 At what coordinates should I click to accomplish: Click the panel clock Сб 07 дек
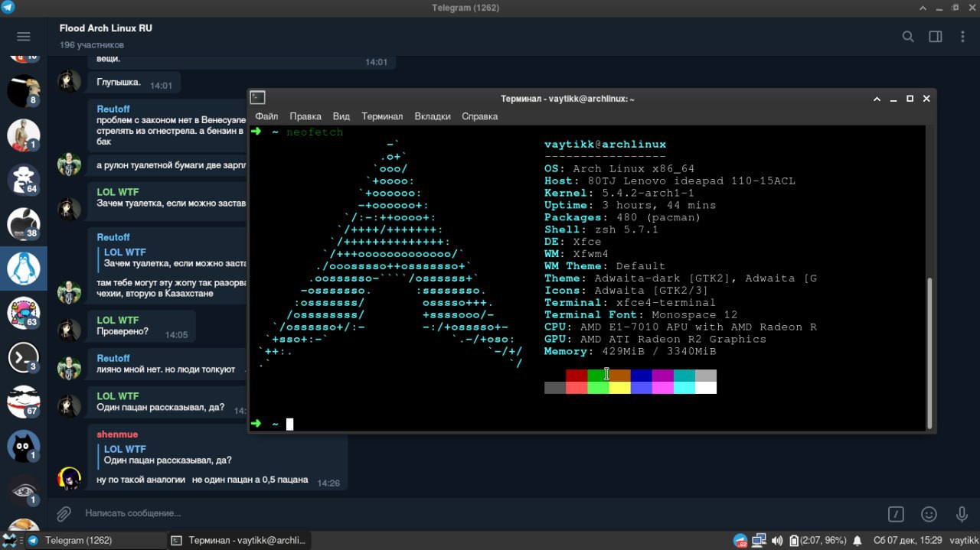[908, 540]
